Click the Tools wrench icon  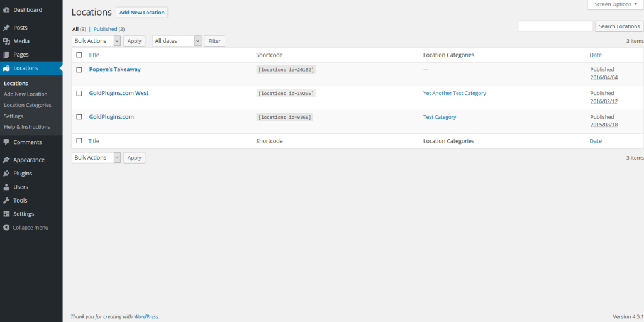6,201
